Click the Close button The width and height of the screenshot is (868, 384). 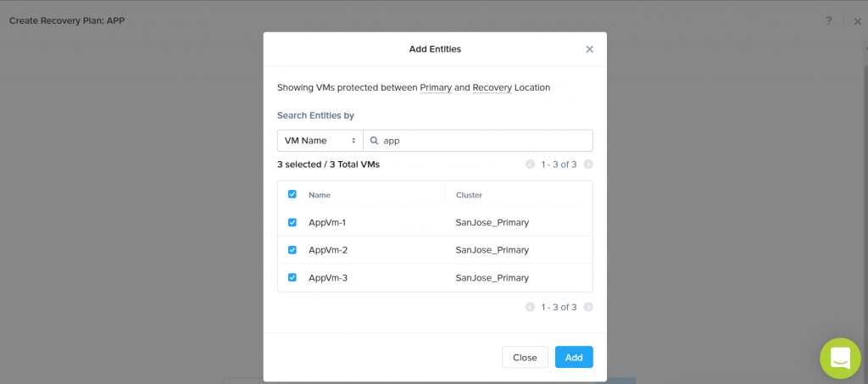tap(525, 358)
